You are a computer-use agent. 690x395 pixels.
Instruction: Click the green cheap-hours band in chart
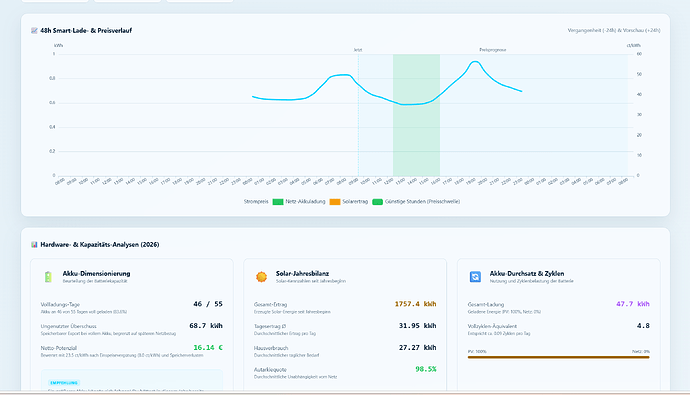point(416,115)
